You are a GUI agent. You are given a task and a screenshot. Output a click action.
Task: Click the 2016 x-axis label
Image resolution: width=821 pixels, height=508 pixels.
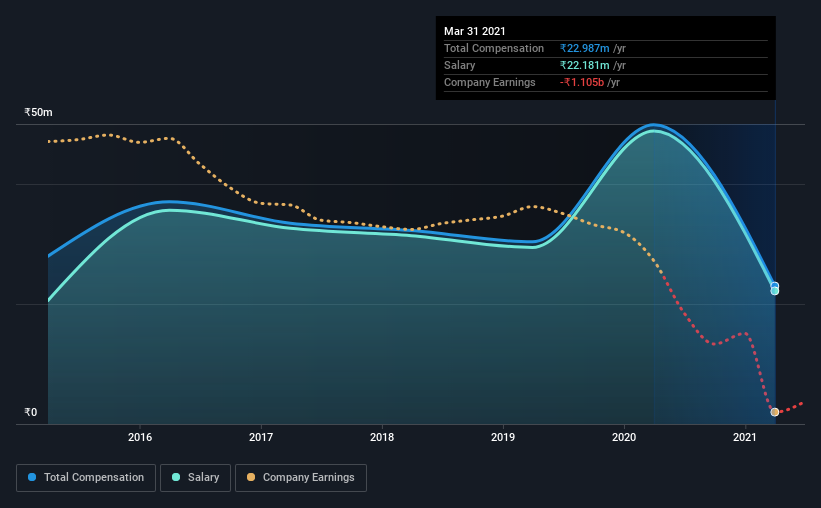(140, 437)
